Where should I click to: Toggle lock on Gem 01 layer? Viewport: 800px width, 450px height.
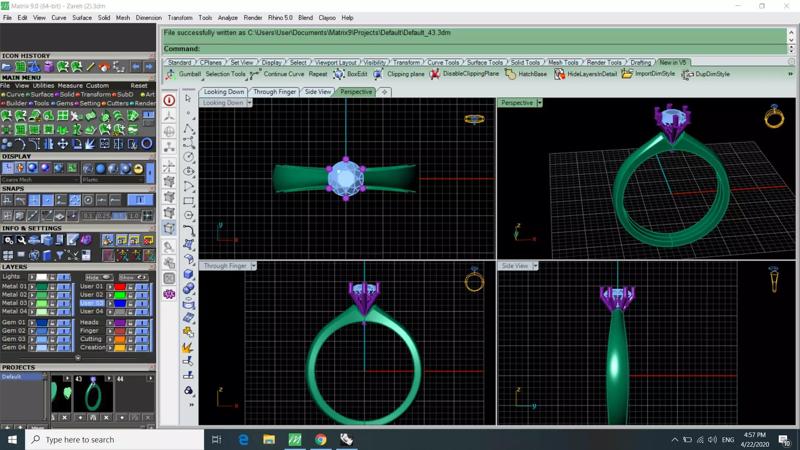52,322
